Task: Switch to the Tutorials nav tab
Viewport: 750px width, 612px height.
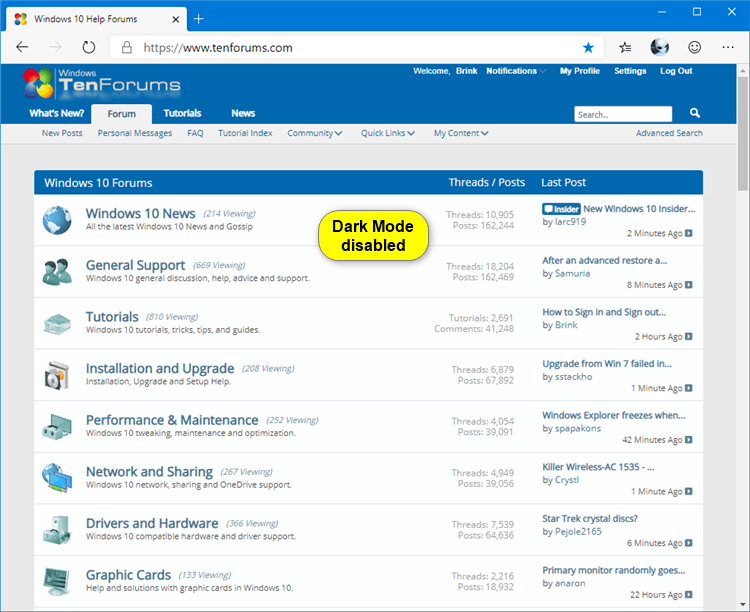Action: pos(182,113)
